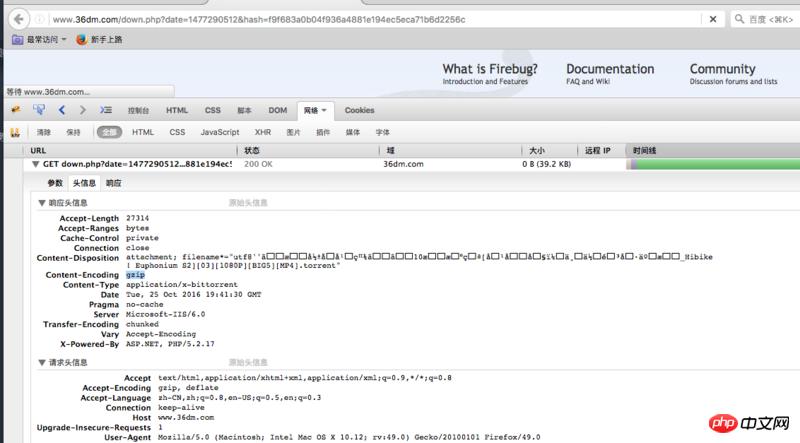This screenshot has width=800, height=443.
Task: Filter requests by 字体 type
Action: [x=383, y=133]
